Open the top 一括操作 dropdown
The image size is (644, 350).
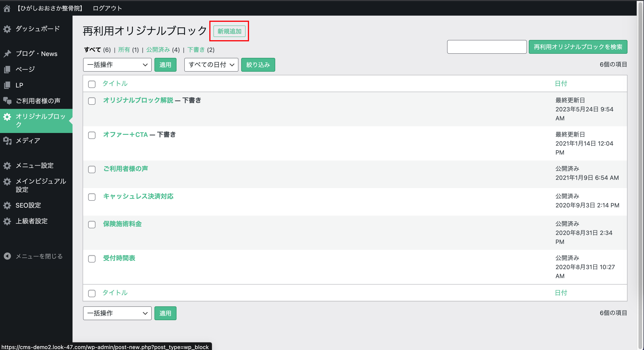117,65
